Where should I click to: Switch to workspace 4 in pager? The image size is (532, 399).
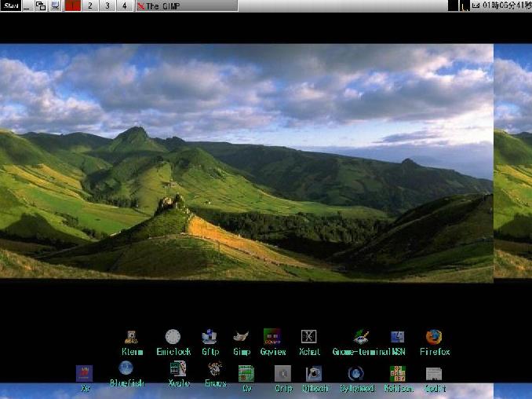pyautogui.click(x=125, y=5)
